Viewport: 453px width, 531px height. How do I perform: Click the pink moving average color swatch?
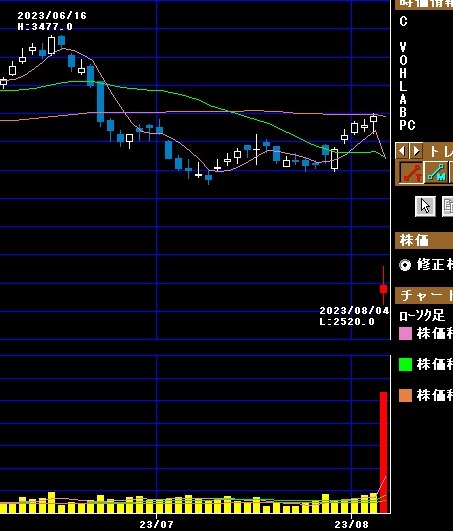[405, 333]
